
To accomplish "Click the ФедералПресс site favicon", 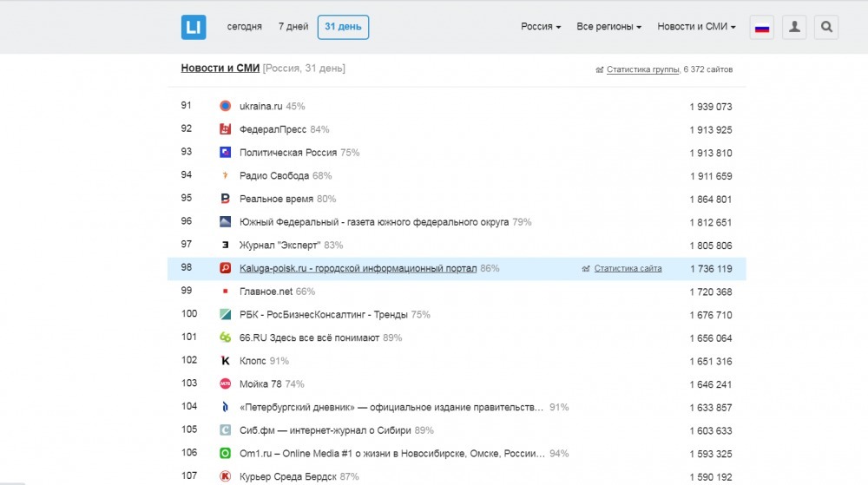I will [x=226, y=129].
